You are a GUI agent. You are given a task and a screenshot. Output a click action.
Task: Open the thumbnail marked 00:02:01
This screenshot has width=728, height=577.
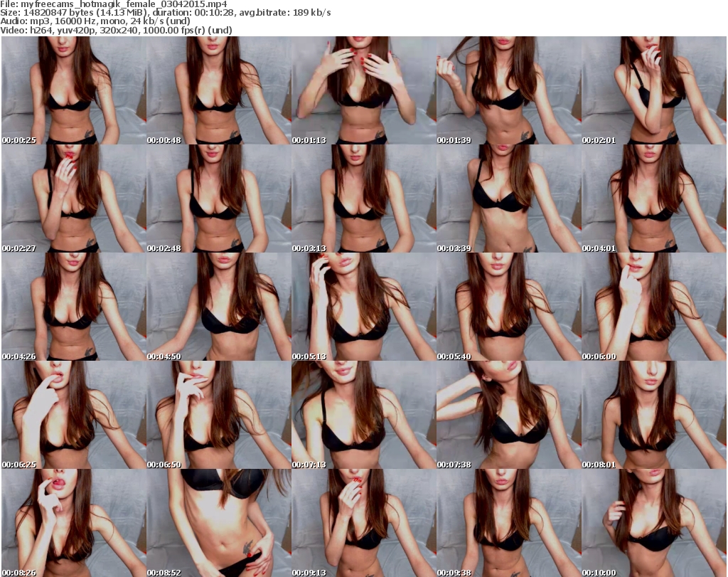(653, 90)
